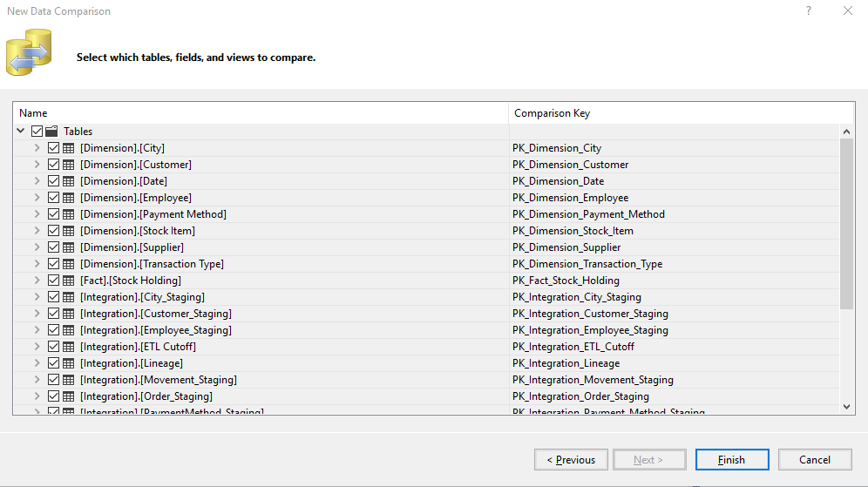Image resolution: width=868 pixels, height=487 pixels.
Task: Collapse the Tables root node
Action: point(21,132)
